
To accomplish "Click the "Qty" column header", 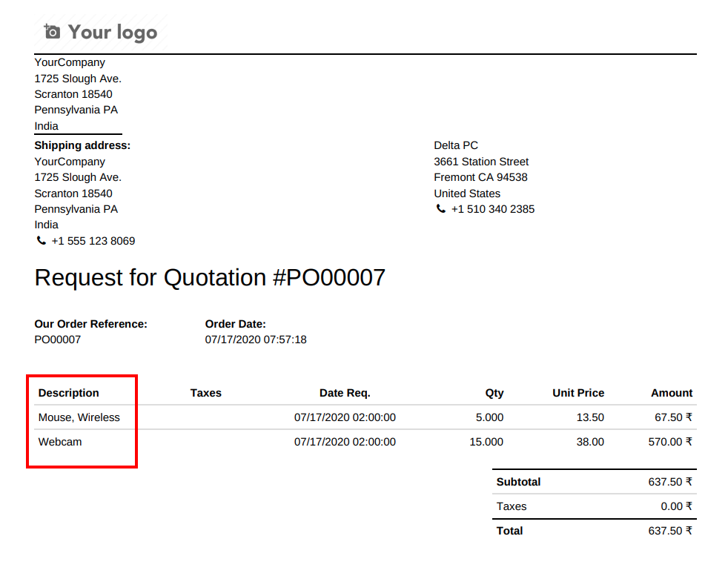I will tap(494, 393).
